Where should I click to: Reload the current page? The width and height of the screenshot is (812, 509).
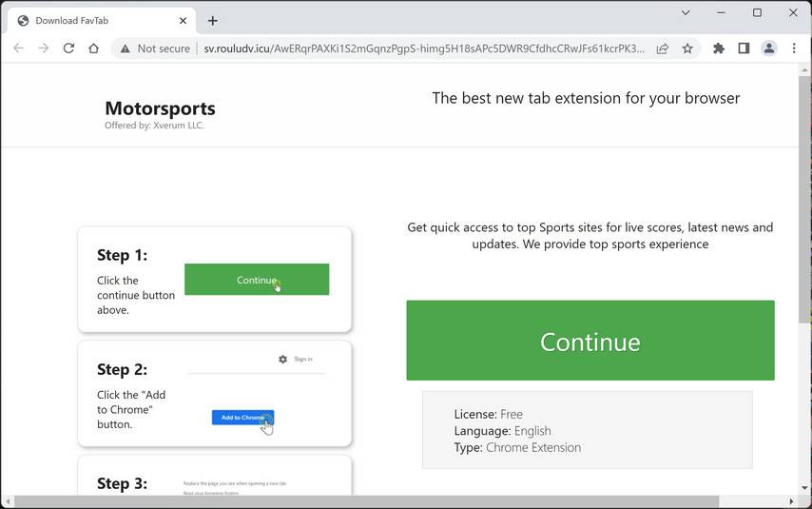click(68, 49)
